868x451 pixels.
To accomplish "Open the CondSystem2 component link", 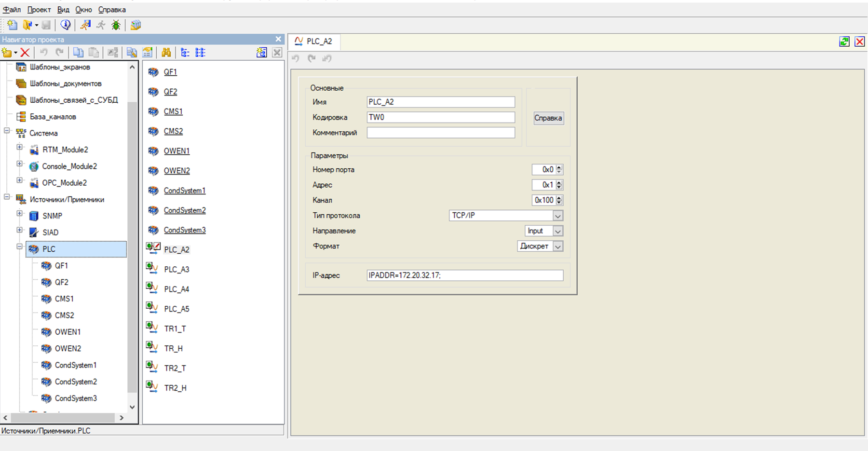I will [x=185, y=210].
